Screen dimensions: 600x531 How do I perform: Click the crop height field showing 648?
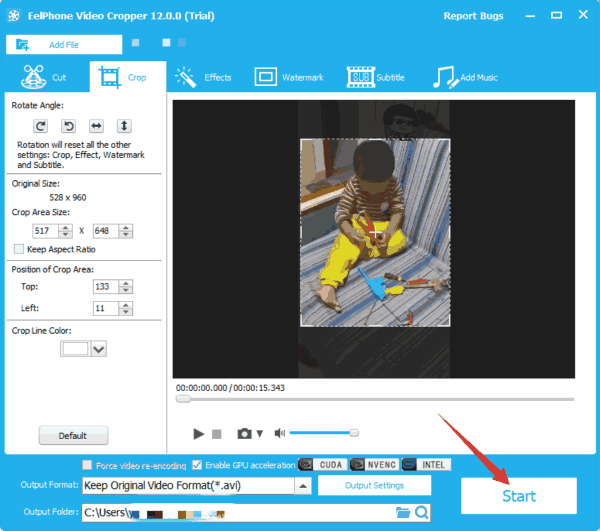click(106, 231)
